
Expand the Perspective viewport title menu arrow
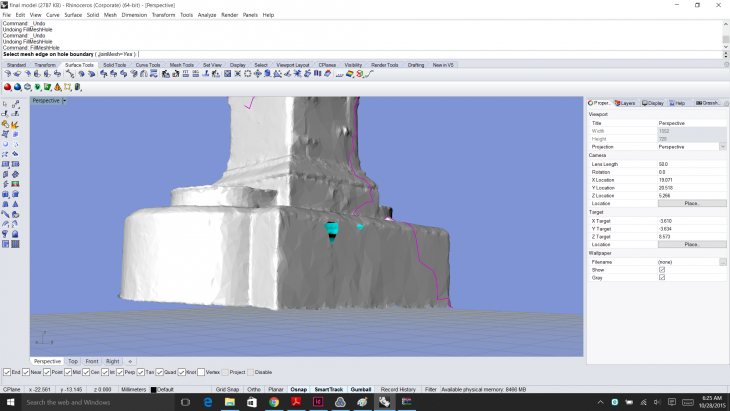click(x=64, y=101)
